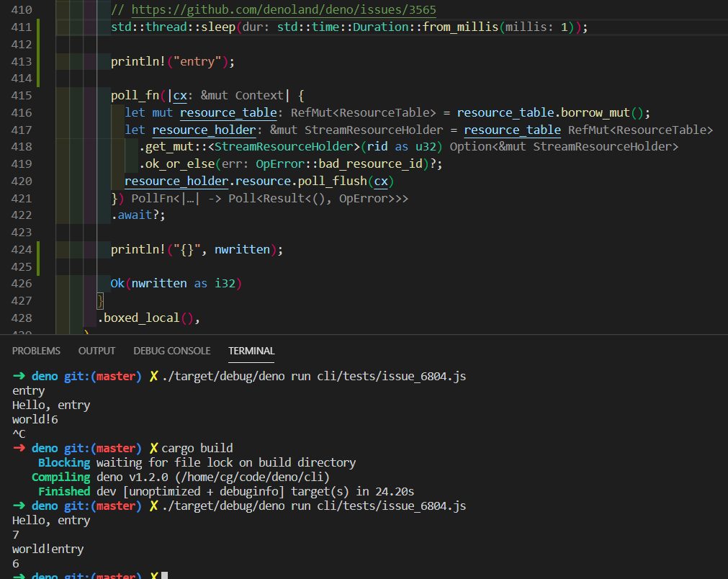Viewport: 728px width, 579px height.
Task: Click line number 428 in the gutter
Action: (22, 318)
